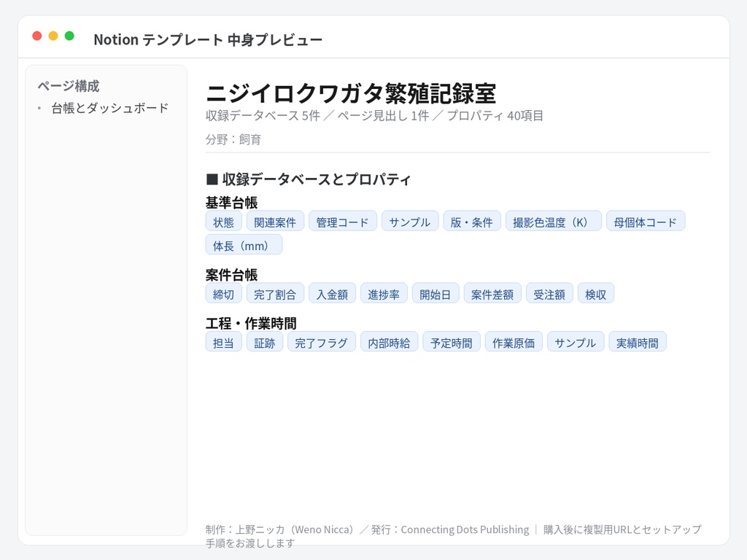Click the green maximize window dot

[69, 36]
